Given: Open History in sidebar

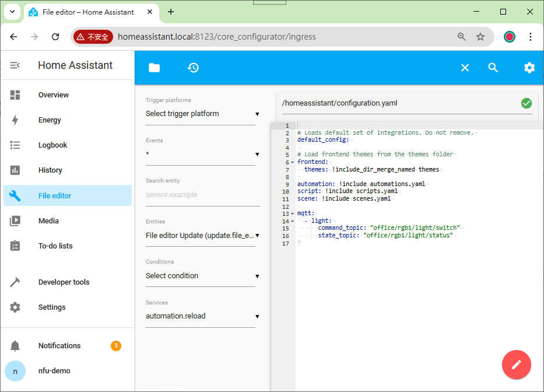Looking at the screenshot, I should click(x=50, y=170).
